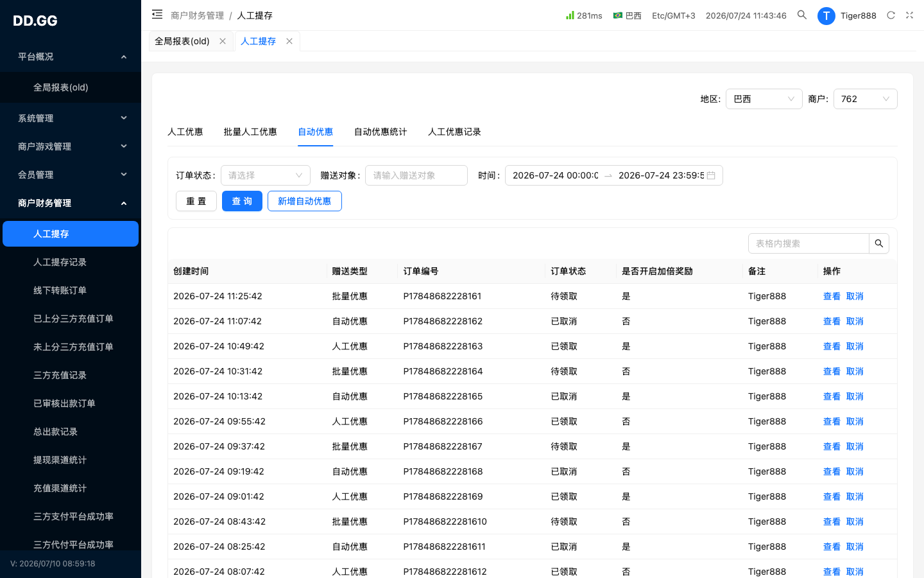
Task: Close the 全局报表(old) tab
Action: 223,41
